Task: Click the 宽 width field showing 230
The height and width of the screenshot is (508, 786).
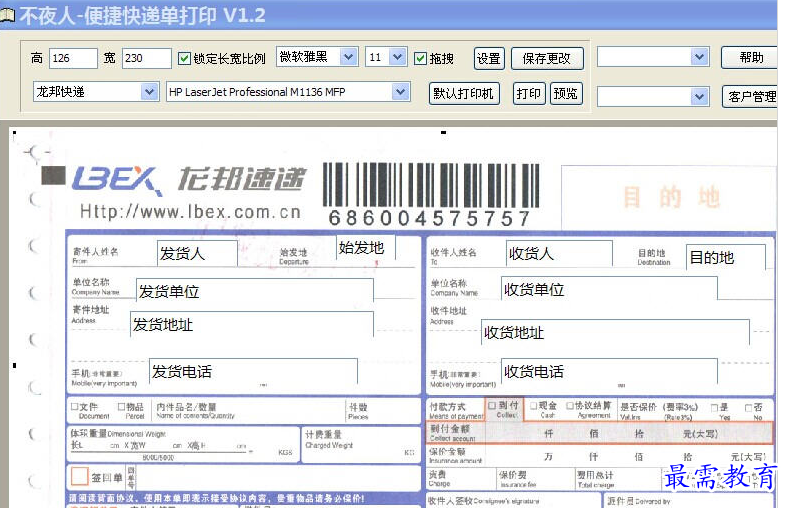Action: pos(146,58)
